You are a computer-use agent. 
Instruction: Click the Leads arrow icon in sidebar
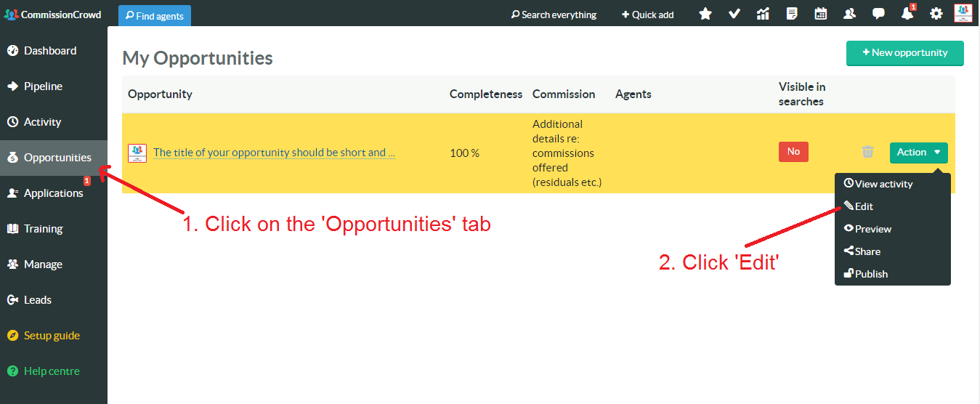[x=12, y=300]
